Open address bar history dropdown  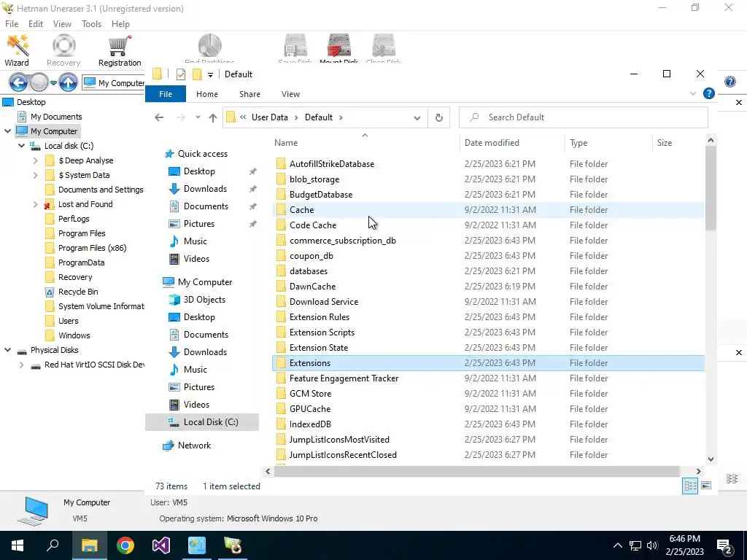pos(417,117)
